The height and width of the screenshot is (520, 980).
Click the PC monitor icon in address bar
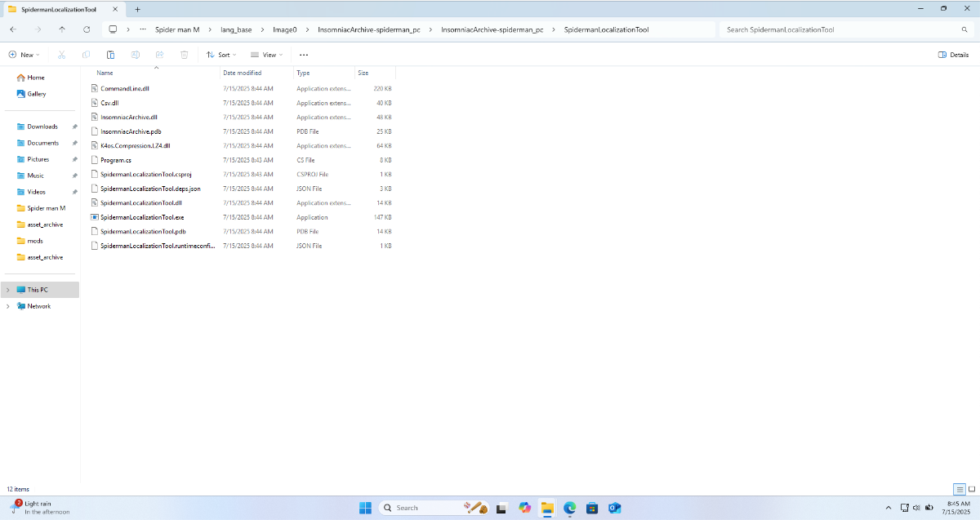click(x=113, y=29)
